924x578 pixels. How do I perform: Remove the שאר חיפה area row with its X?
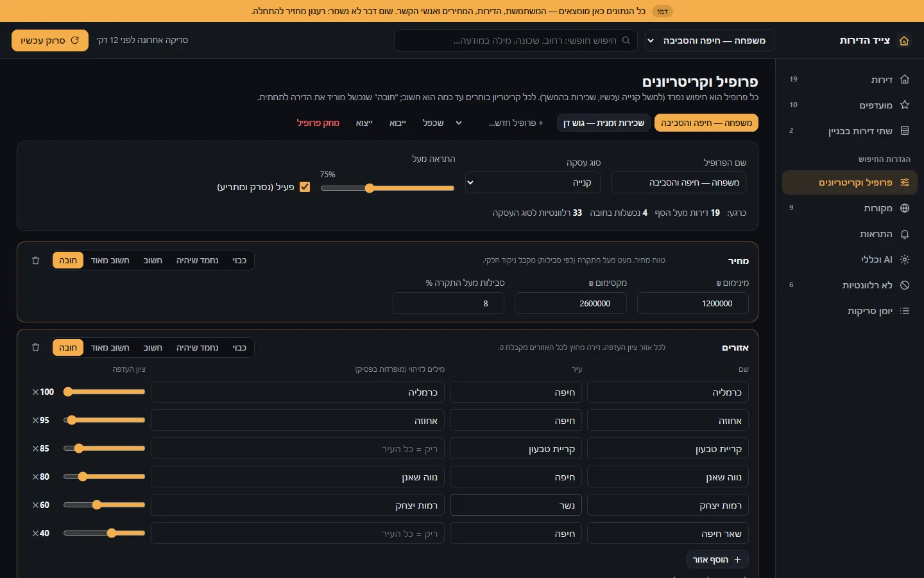pos(36,533)
